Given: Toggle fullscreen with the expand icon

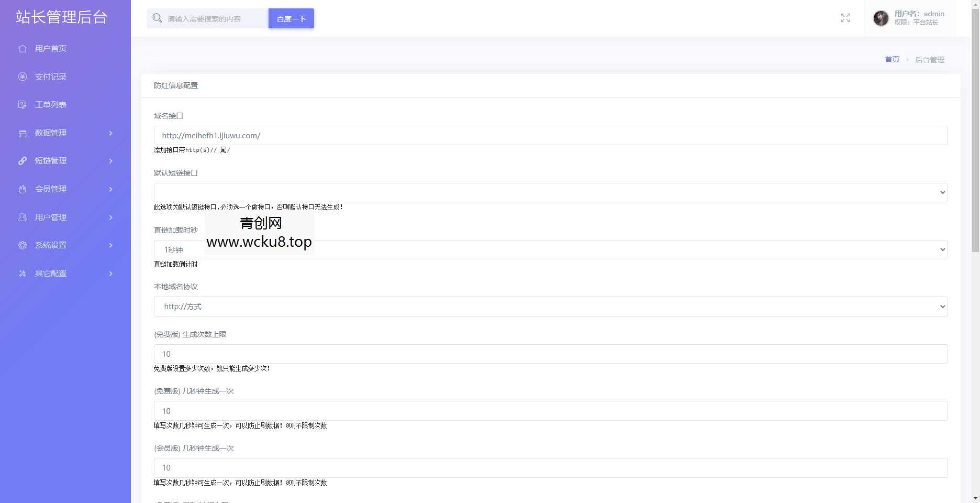Looking at the screenshot, I should click(845, 18).
